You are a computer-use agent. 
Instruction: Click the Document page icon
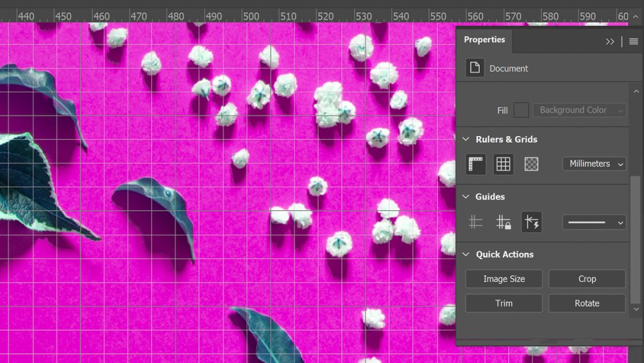point(475,68)
